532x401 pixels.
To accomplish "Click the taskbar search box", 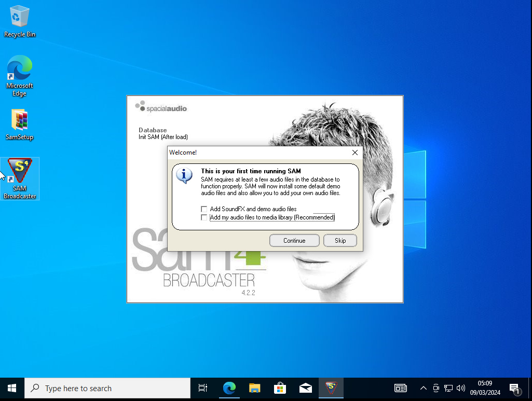I will coord(107,388).
